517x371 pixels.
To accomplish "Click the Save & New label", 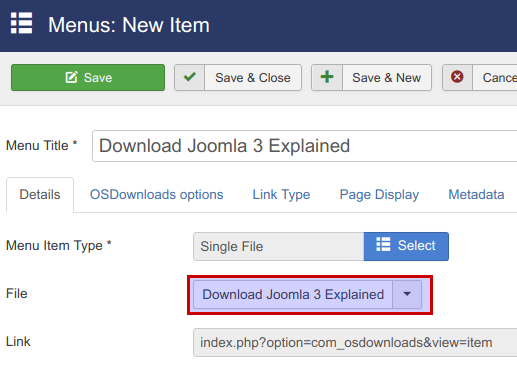I will click(386, 78).
